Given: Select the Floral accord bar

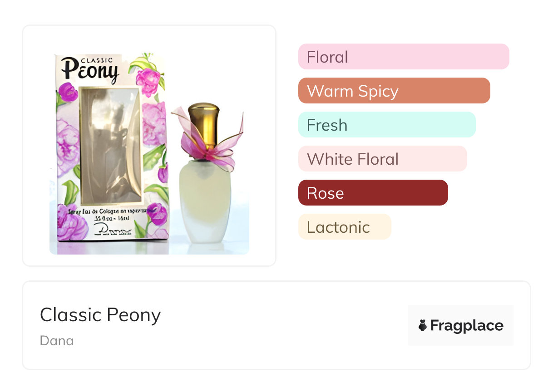Looking at the screenshot, I should pyautogui.click(x=403, y=57).
